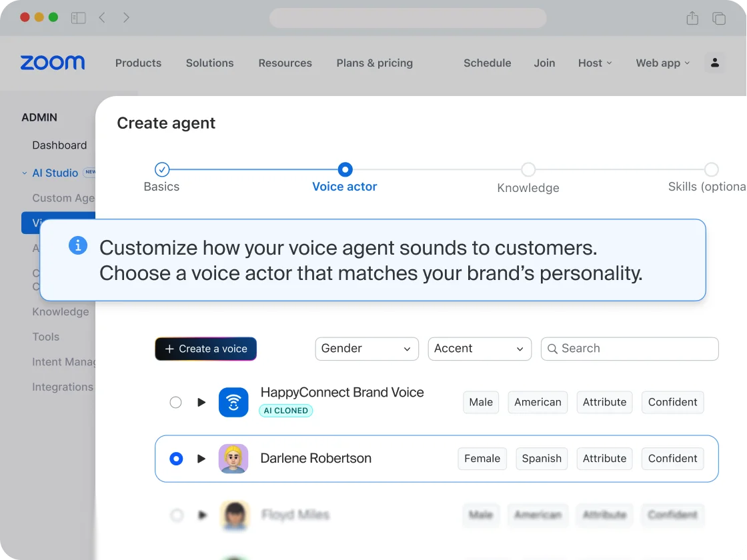Open the Products menu
The width and height of the screenshot is (747, 560).
point(138,63)
